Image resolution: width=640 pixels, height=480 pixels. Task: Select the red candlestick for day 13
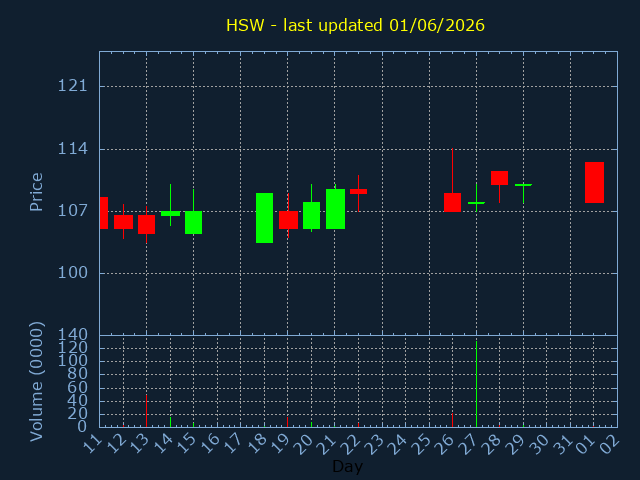click(147, 224)
